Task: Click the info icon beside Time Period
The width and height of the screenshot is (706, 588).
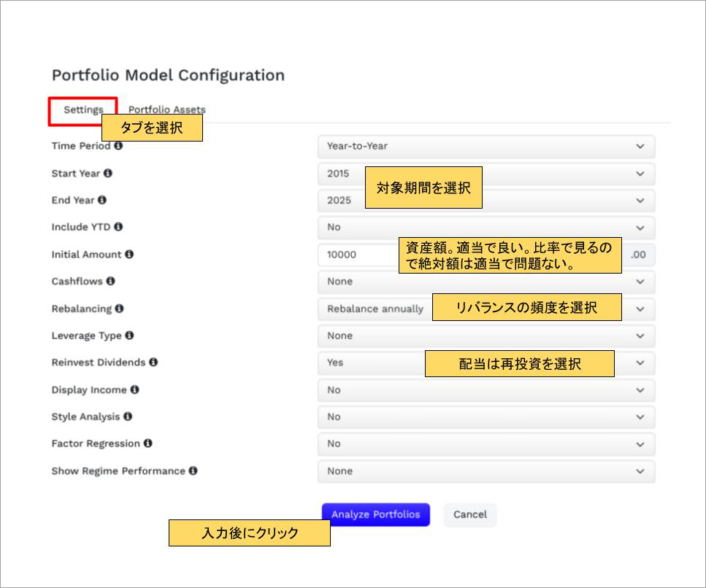Action: point(118,146)
